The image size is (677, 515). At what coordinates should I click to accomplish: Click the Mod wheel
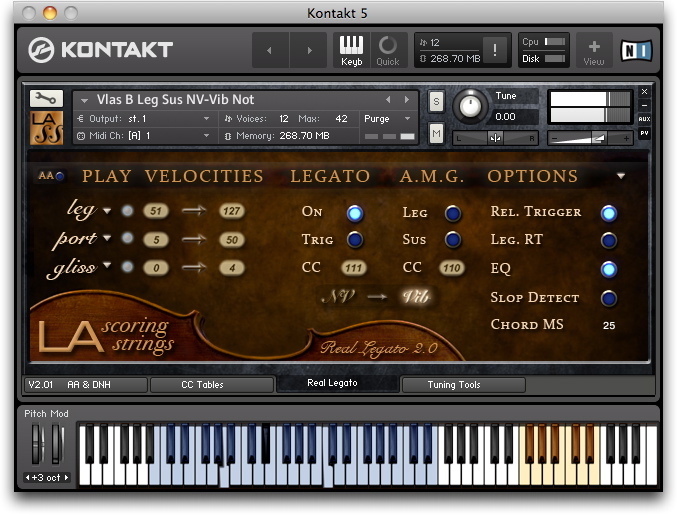point(57,445)
